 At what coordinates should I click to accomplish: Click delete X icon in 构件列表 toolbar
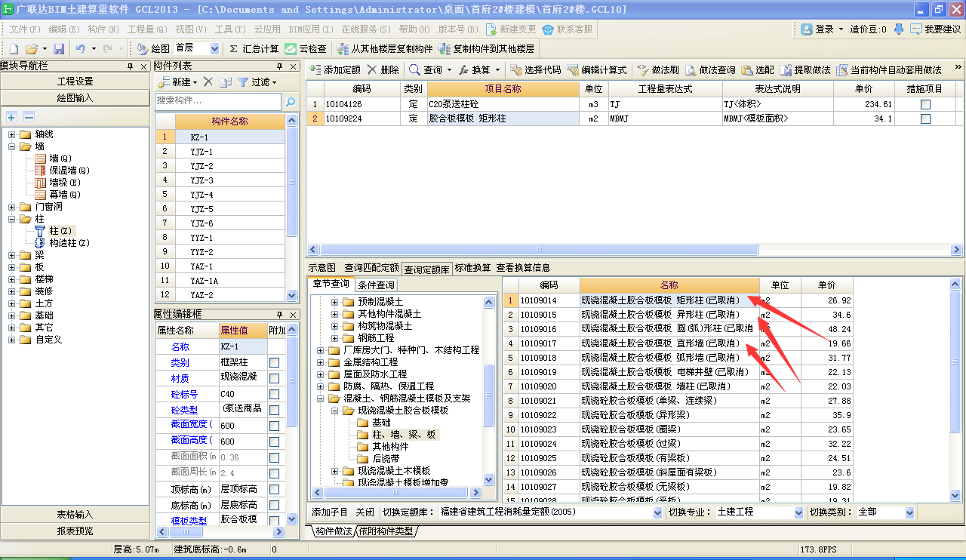click(x=208, y=82)
